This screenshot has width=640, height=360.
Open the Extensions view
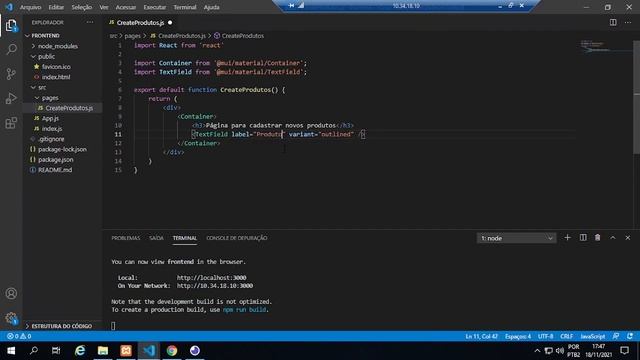11,123
